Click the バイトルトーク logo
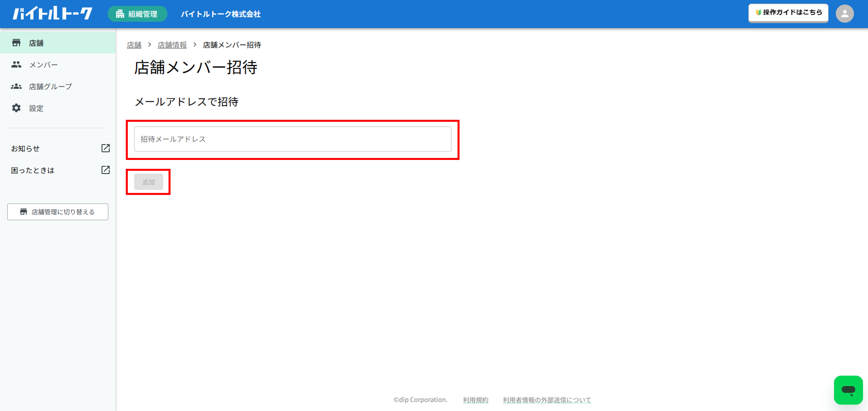This screenshot has width=868, height=411. 52,13
